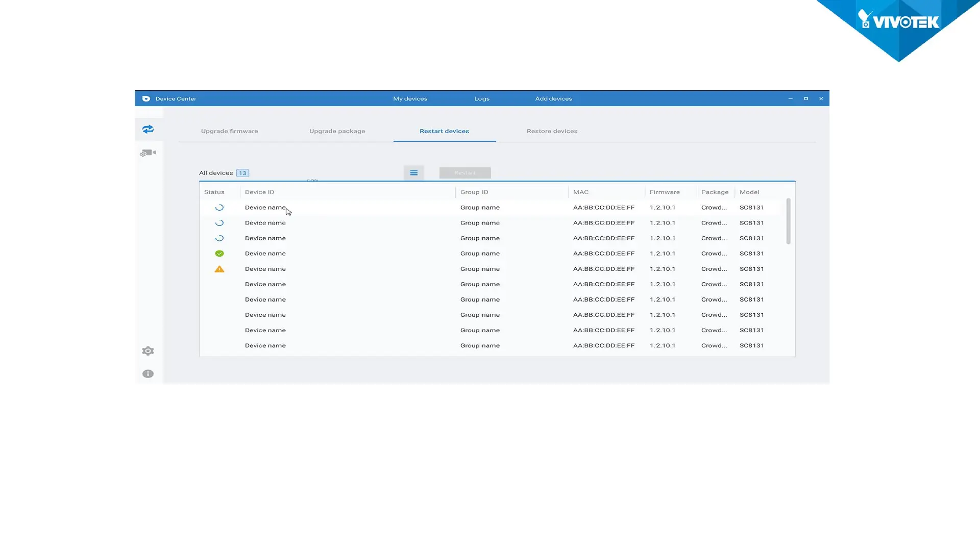
Task: Click the first row's loading spinner icon
Action: pyautogui.click(x=219, y=208)
